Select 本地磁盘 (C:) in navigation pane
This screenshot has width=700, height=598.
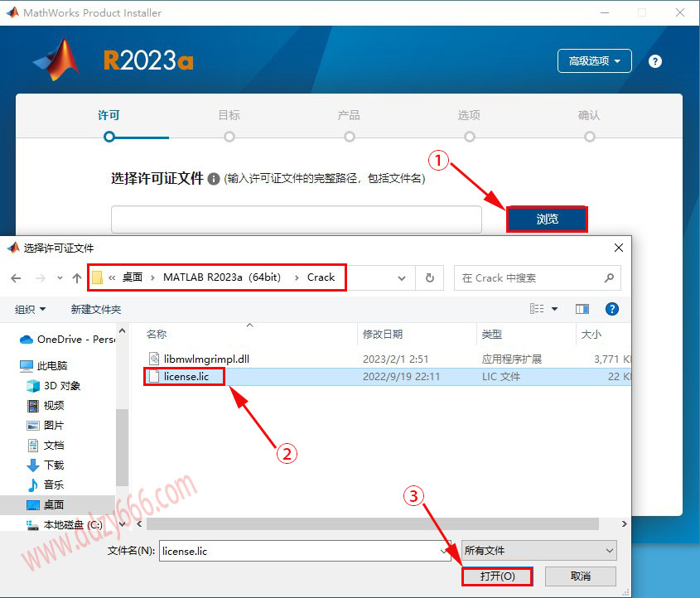click(65, 525)
